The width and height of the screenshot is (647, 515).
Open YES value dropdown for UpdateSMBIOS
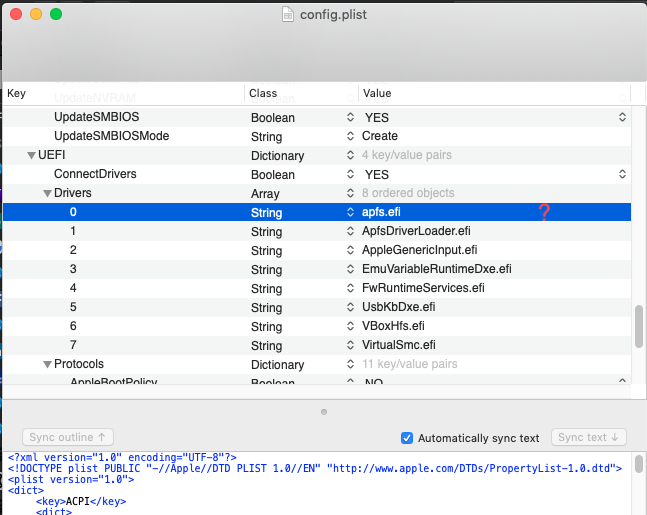(622, 117)
